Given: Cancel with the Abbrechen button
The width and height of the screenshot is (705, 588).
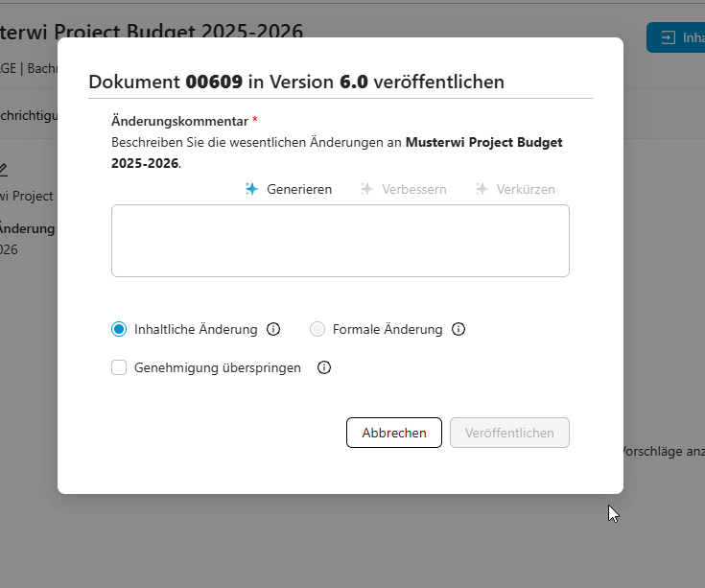Looking at the screenshot, I should pyautogui.click(x=394, y=433).
